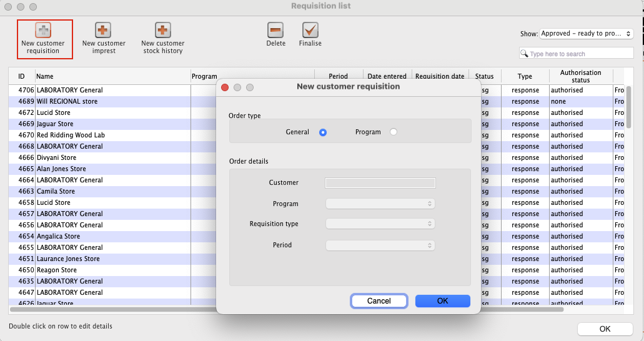Viewport: 644px width, 341px height.
Task: Click the Delete toolbar icon
Action: click(275, 30)
